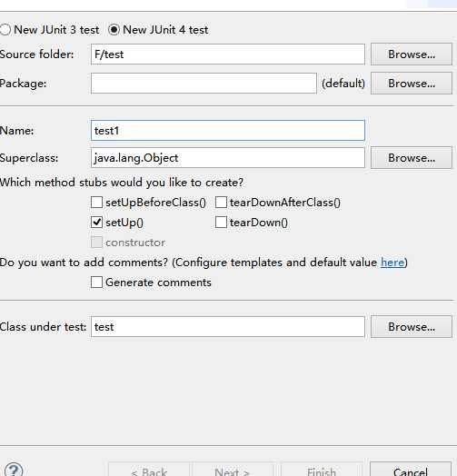
Task: Click the Name field containing test1
Action: coord(228,130)
